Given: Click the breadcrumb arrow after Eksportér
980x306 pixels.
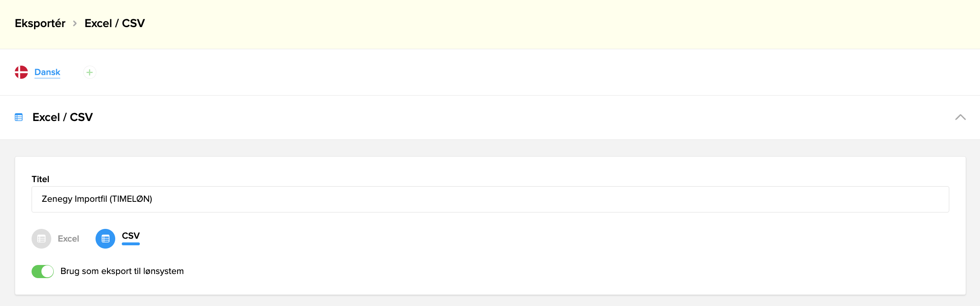Looking at the screenshot, I should click(x=75, y=24).
